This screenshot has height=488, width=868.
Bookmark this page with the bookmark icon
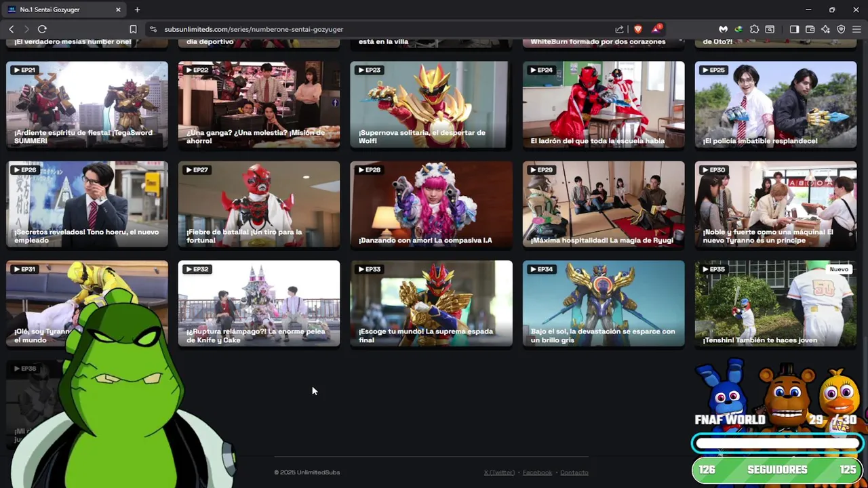(x=133, y=29)
